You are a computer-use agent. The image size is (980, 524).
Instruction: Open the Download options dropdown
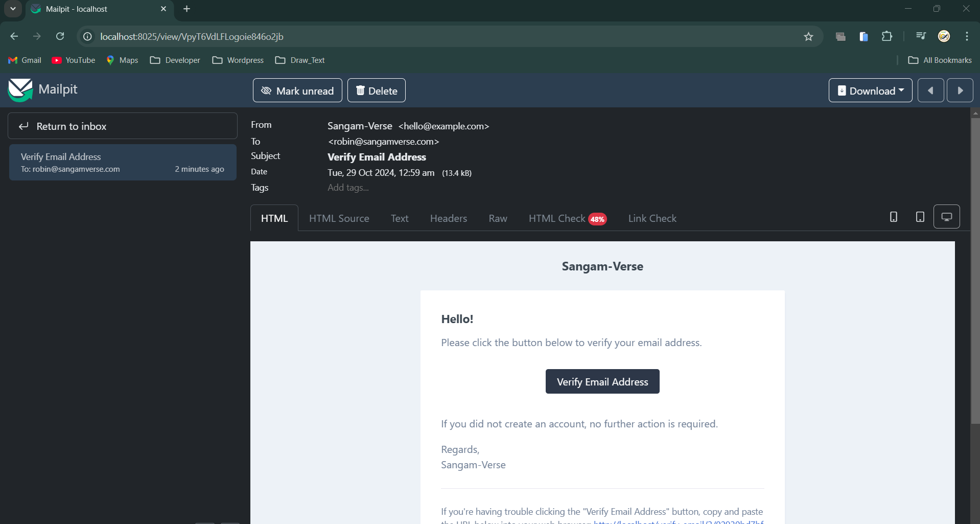(x=870, y=90)
